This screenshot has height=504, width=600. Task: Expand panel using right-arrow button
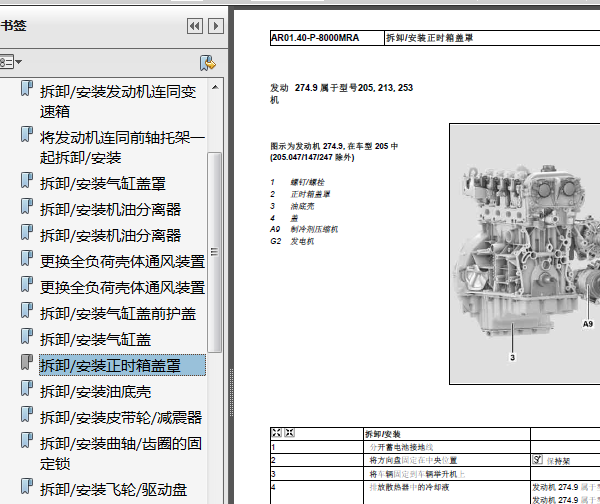coord(216,26)
